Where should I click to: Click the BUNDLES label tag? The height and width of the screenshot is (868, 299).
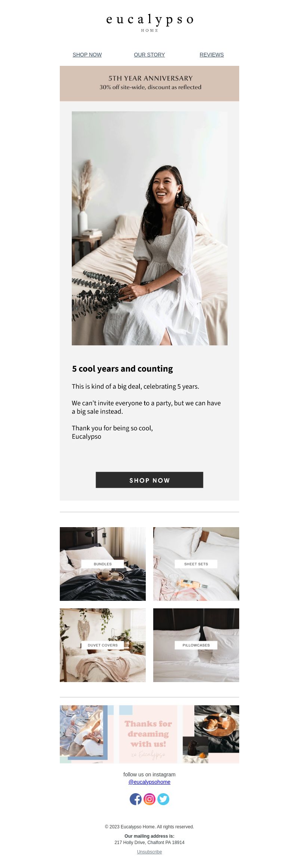[x=103, y=564]
